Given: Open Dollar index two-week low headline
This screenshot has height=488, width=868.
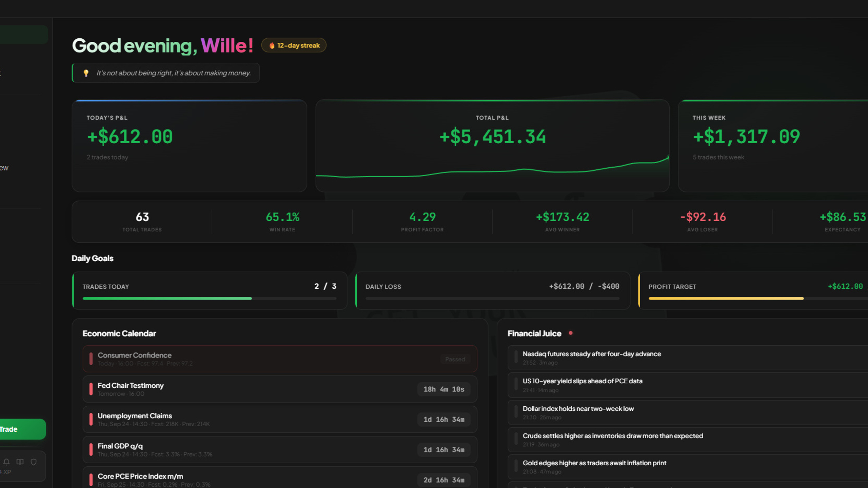Looking at the screenshot, I should (x=688, y=412).
